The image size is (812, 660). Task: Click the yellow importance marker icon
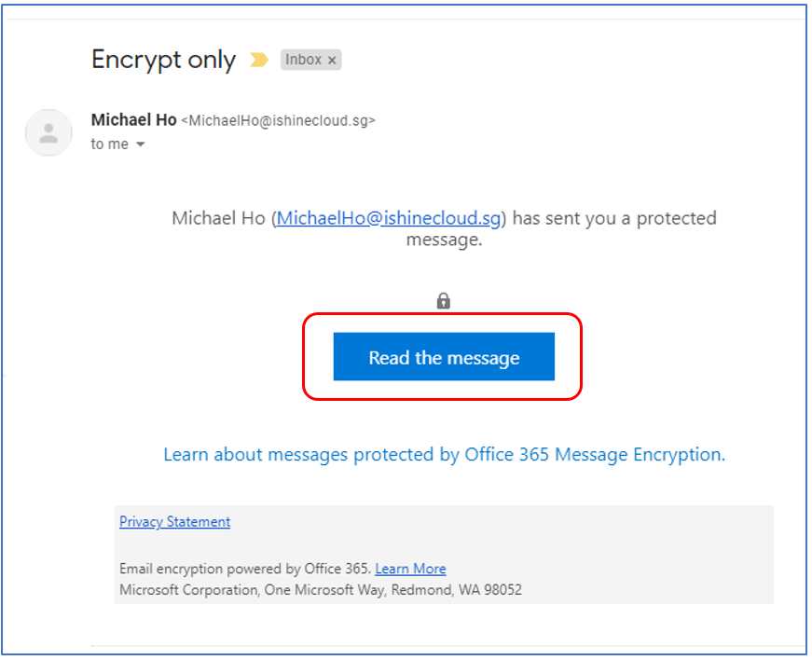[x=259, y=60]
